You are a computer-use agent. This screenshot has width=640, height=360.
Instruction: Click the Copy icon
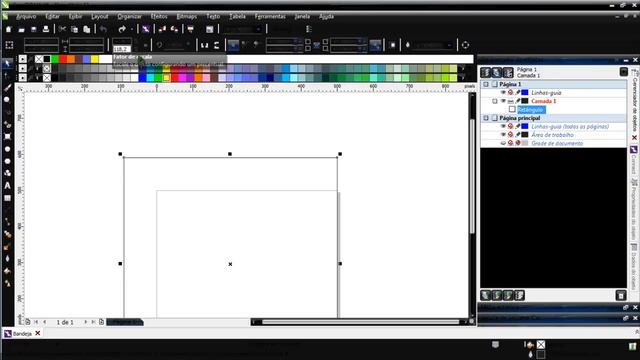point(74,29)
